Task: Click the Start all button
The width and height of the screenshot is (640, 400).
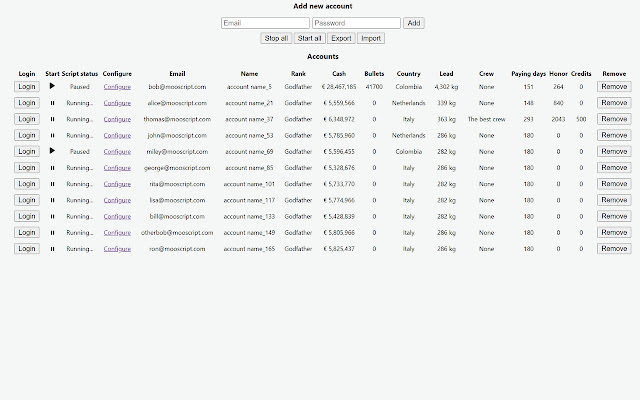Action: point(309,38)
